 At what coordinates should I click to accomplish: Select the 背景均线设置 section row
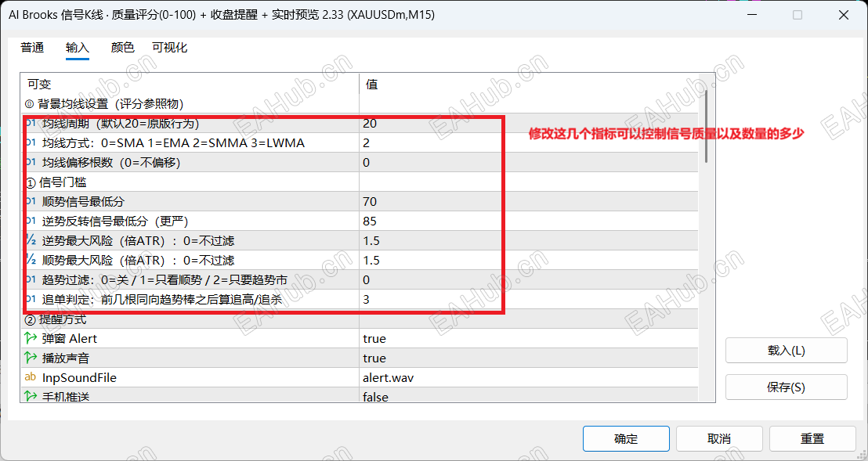point(360,104)
